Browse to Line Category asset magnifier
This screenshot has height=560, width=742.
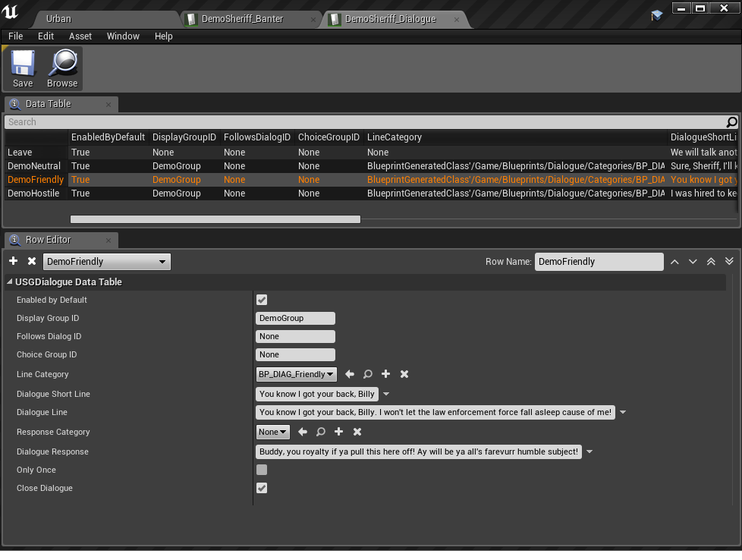click(x=368, y=374)
